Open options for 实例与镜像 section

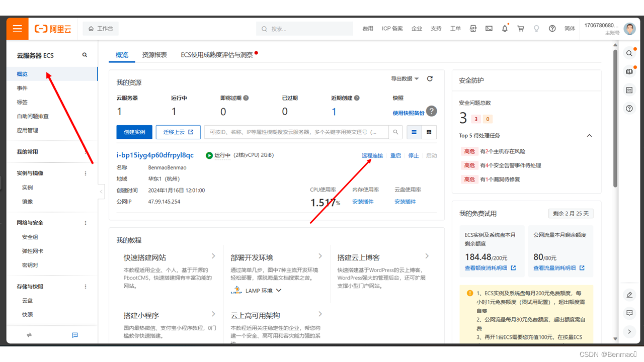pyautogui.click(x=86, y=173)
